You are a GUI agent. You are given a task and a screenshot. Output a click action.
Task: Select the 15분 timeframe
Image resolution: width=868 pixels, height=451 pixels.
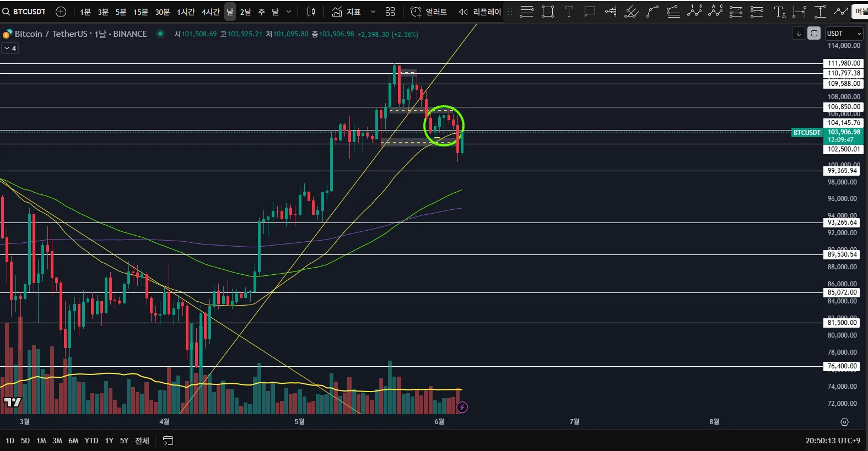click(x=141, y=12)
